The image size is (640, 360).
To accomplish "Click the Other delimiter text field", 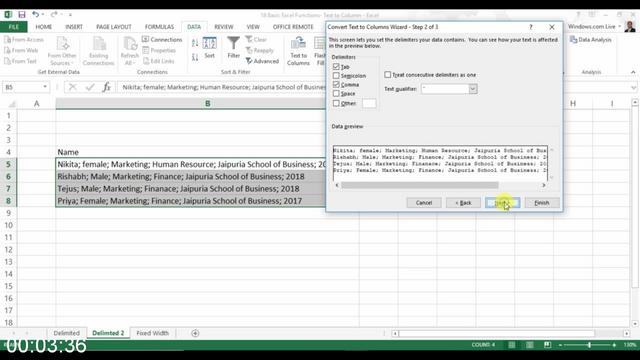I will tap(369, 103).
